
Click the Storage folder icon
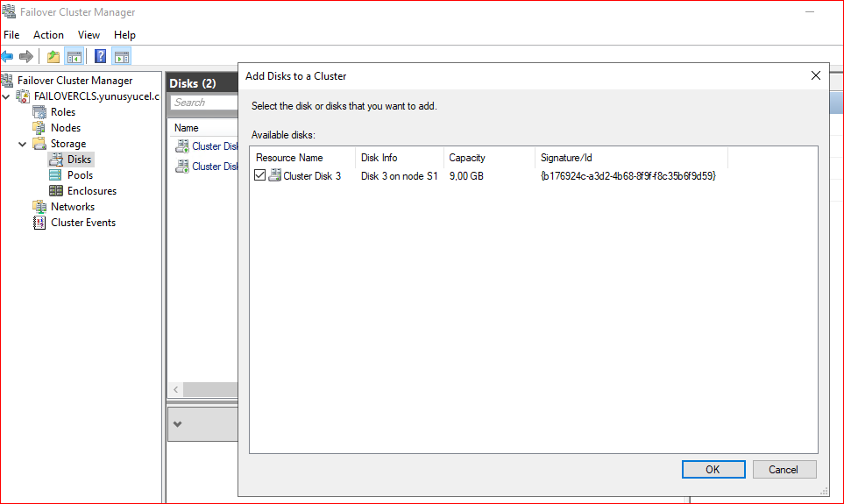(x=39, y=143)
